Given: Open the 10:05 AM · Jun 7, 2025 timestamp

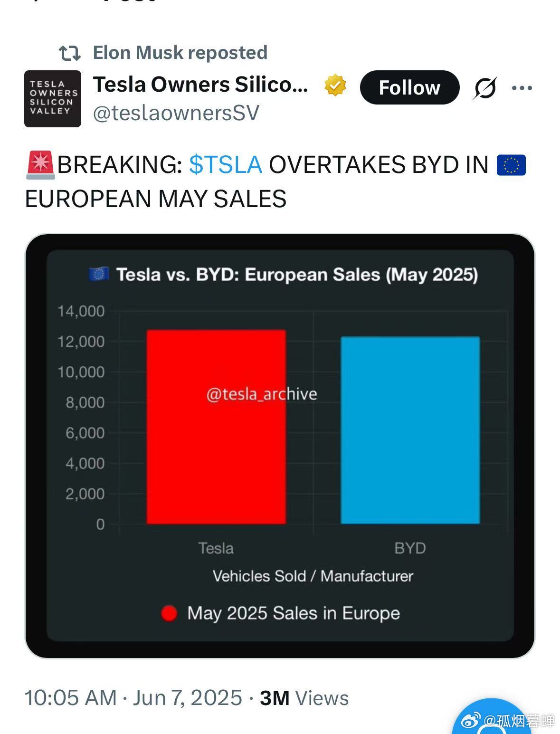Looking at the screenshot, I should [133, 698].
